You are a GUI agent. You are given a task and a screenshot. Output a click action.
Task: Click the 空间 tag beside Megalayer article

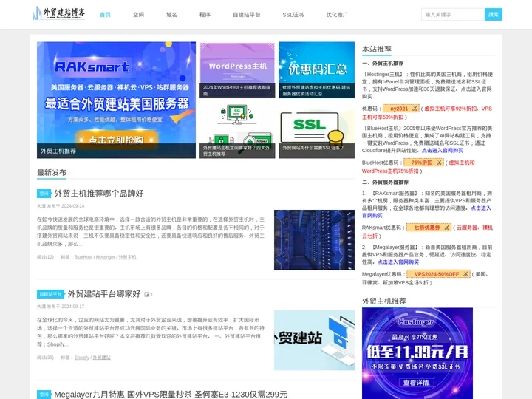pos(44,395)
